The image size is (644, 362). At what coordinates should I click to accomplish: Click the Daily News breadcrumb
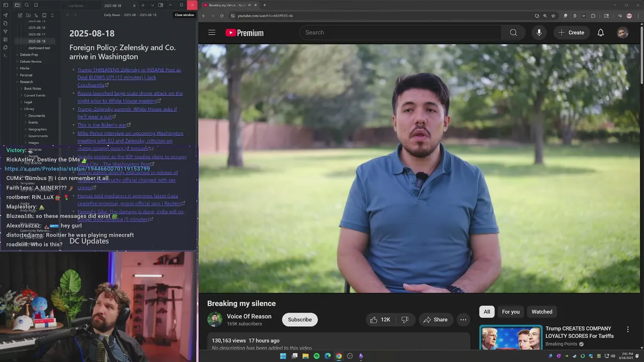point(112,15)
